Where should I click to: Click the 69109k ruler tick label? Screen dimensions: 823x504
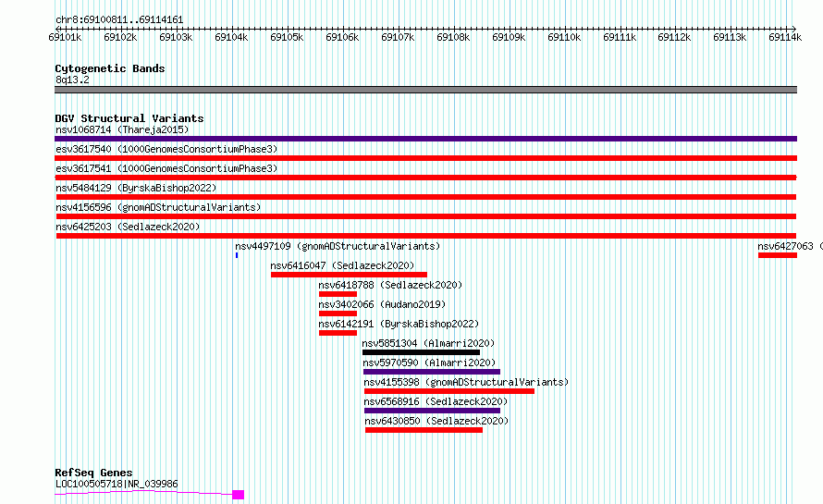point(509,37)
